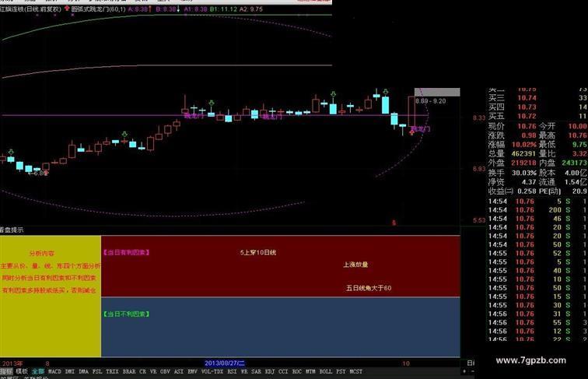Select the SAR indicator tab
588x379 pixels.
(x=256, y=371)
